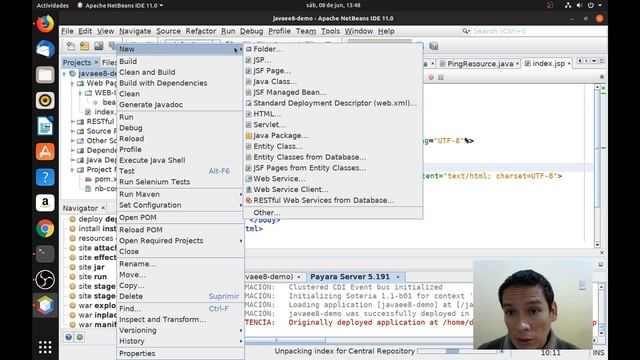Viewport: 640px width, 360px height.
Task: Choose Servlet... from the New submenu
Action: 333,124
